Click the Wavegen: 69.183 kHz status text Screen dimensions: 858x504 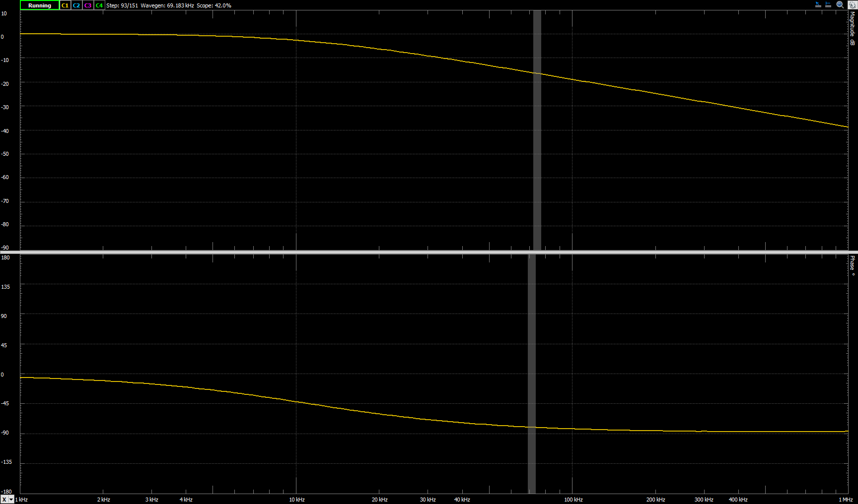(167, 5)
